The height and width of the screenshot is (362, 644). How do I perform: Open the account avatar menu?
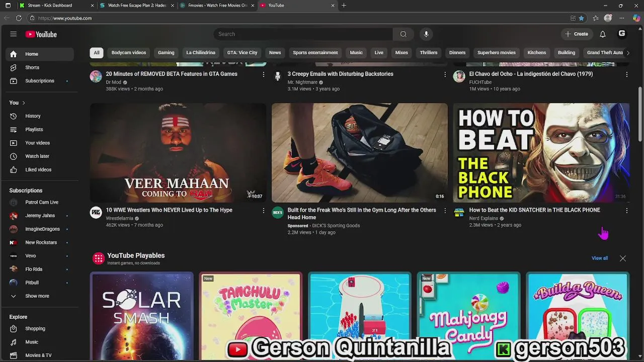622,34
